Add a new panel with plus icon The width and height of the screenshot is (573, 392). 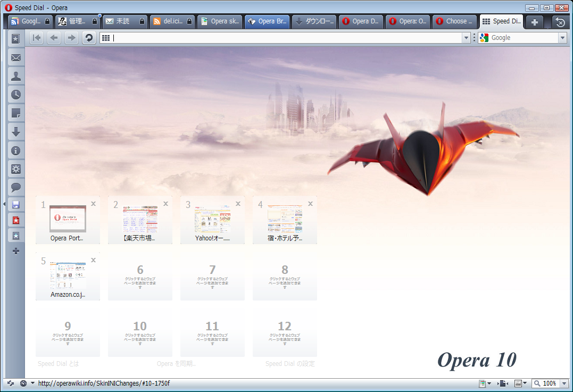[x=16, y=252]
